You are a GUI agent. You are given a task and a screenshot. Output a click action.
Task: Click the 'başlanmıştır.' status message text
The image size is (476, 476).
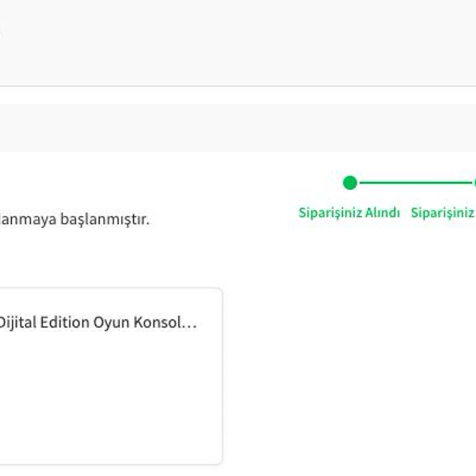pyautogui.click(x=105, y=219)
